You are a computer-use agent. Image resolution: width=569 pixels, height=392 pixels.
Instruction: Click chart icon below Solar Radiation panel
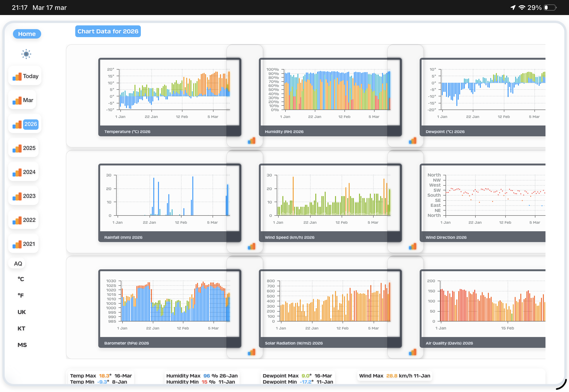(x=412, y=352)
